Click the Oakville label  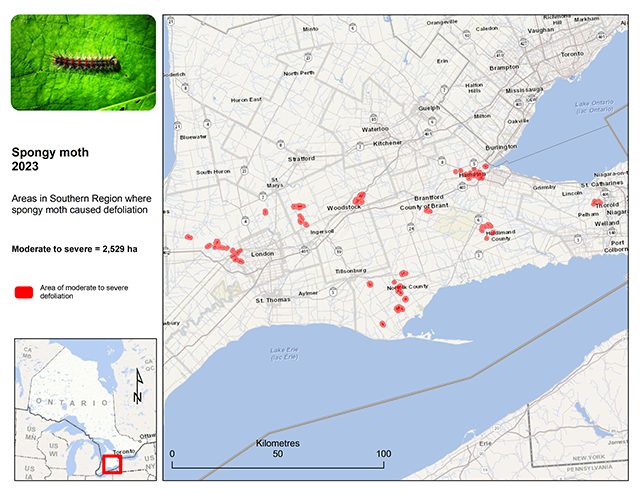point(518,121)
